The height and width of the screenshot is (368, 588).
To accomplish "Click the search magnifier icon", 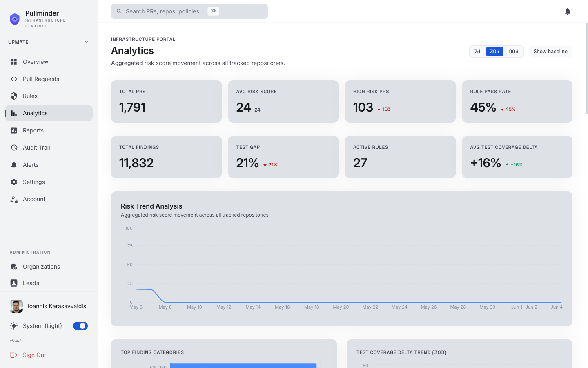I will click(119, 11).
